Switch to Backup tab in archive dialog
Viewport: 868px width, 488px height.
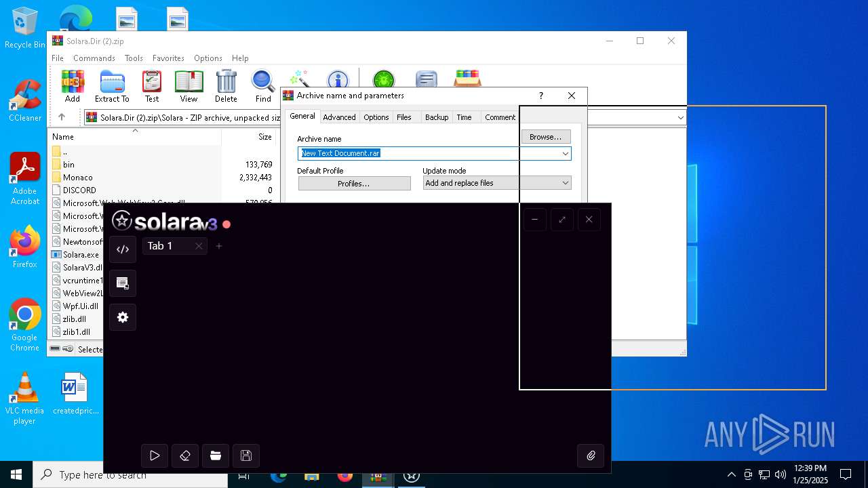coord(437,117)
